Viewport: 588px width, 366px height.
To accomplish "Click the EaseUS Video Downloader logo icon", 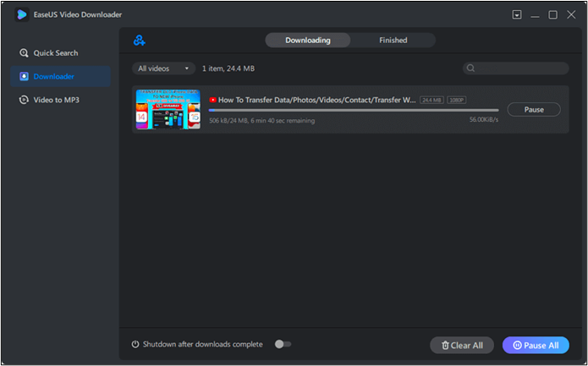I will [x=22, y=14].
